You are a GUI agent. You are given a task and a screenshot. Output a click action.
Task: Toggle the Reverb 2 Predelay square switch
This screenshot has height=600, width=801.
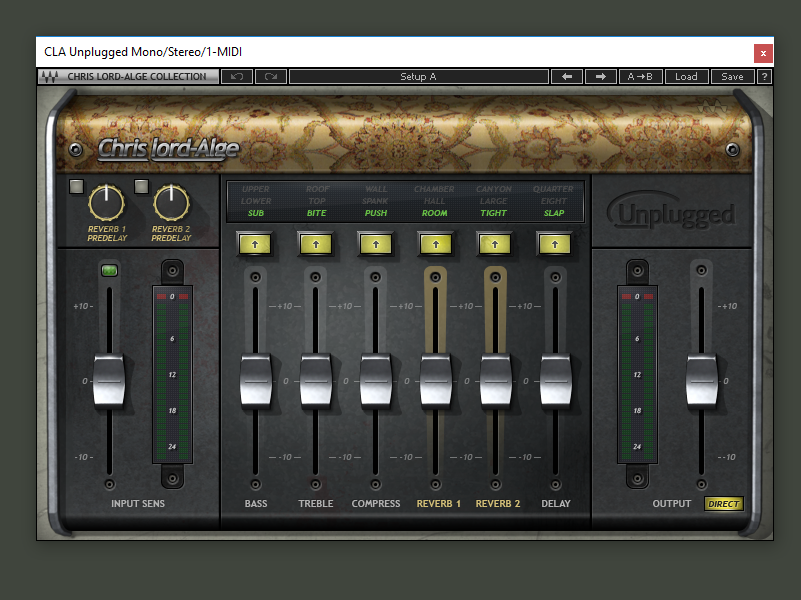[142, 186]
